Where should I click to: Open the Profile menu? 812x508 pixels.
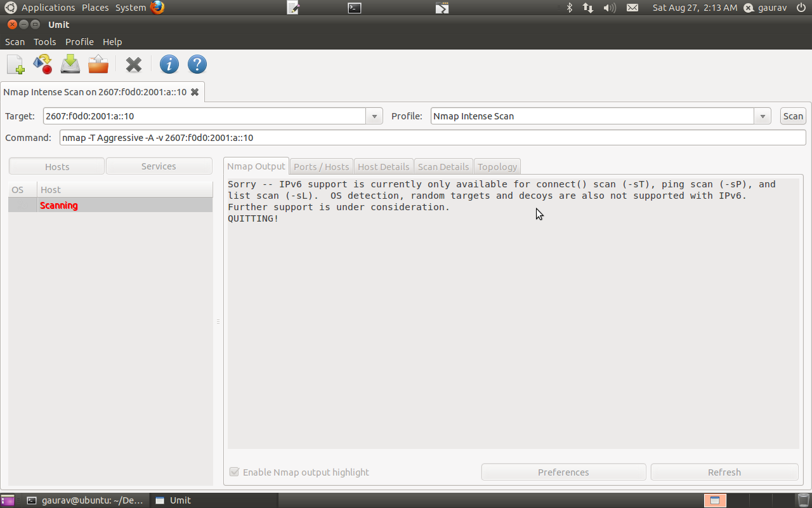80,42
